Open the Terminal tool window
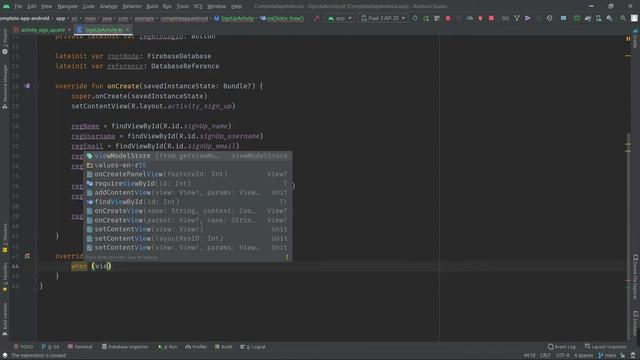640x360 pixels. click(80, 347)
